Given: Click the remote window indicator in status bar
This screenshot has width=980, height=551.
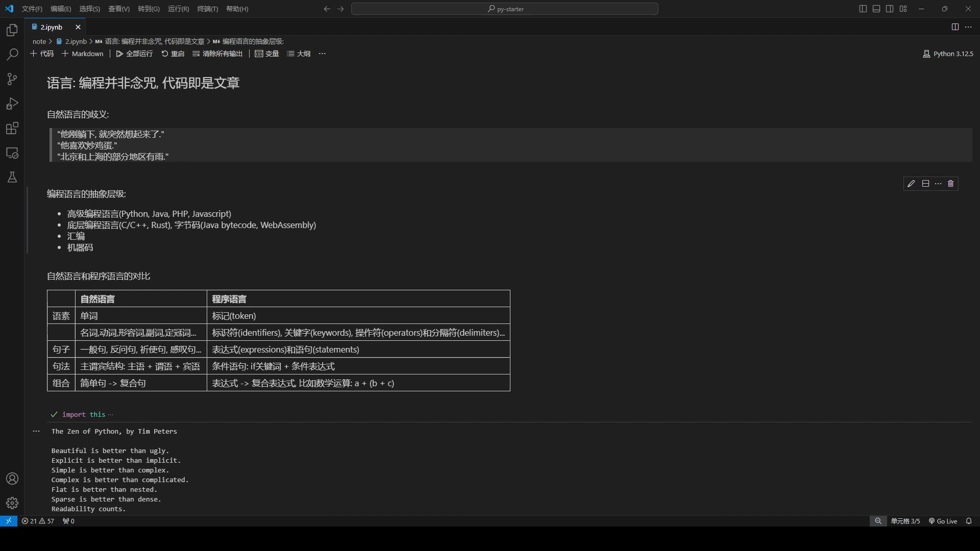Looking at the screenshot, I should (9, 521).
